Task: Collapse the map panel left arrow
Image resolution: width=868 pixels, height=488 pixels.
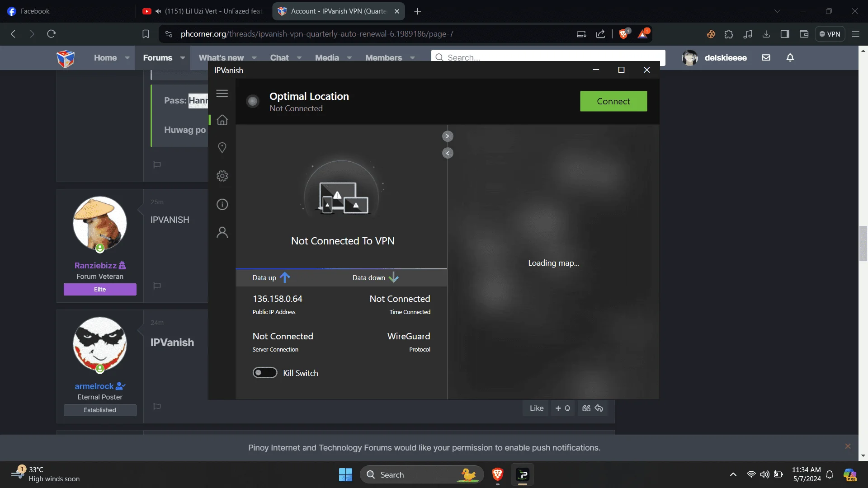Action: tap(448, 153)
